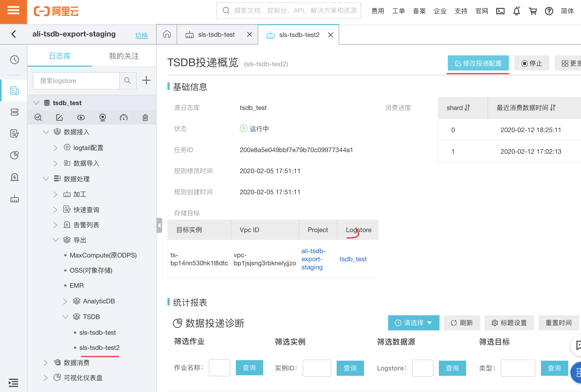Collapse the sidebar with bottom-left menu icon
The image size is (581, 392).
pyautogui.click(x=13, y=383)
